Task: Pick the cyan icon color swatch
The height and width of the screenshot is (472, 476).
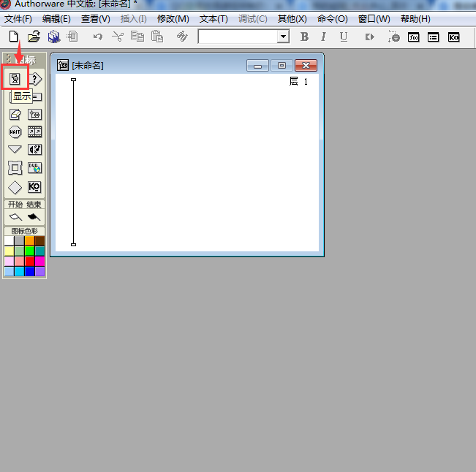Action: [x=20, y=272]
